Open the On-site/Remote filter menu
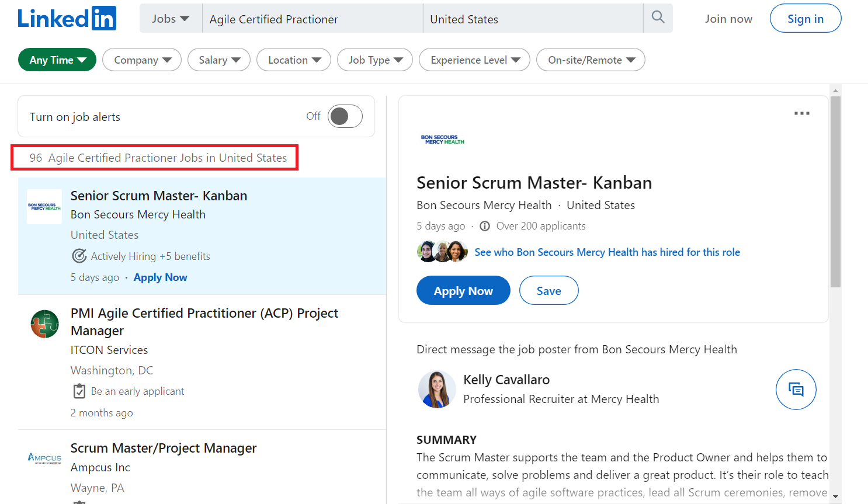 [591, 60]
